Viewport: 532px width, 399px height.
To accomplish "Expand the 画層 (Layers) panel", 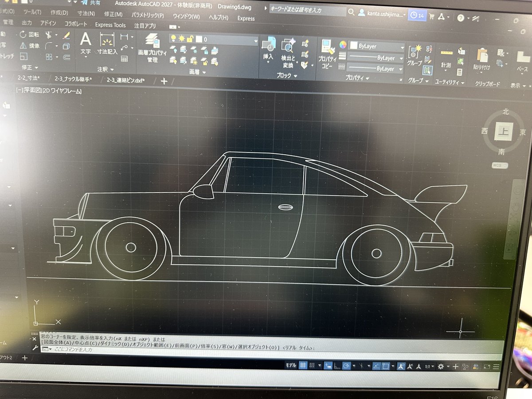I will [197, 72].
